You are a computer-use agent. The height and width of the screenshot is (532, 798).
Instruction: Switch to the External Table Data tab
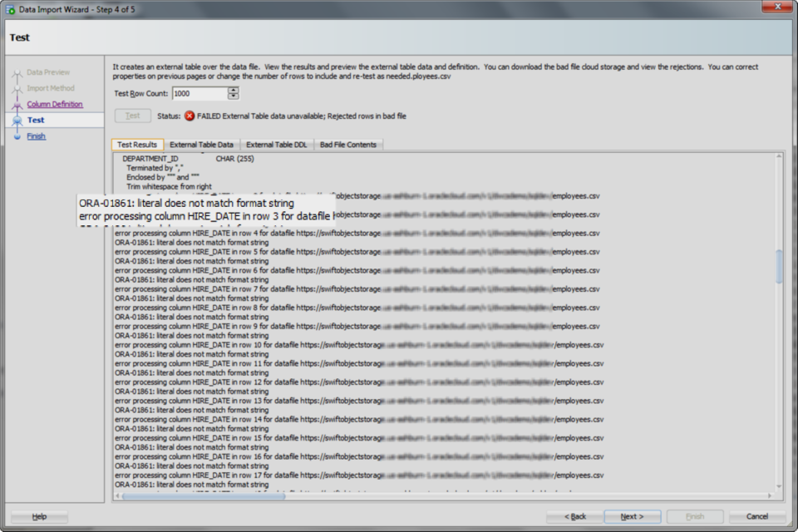[x=202, y=144]
